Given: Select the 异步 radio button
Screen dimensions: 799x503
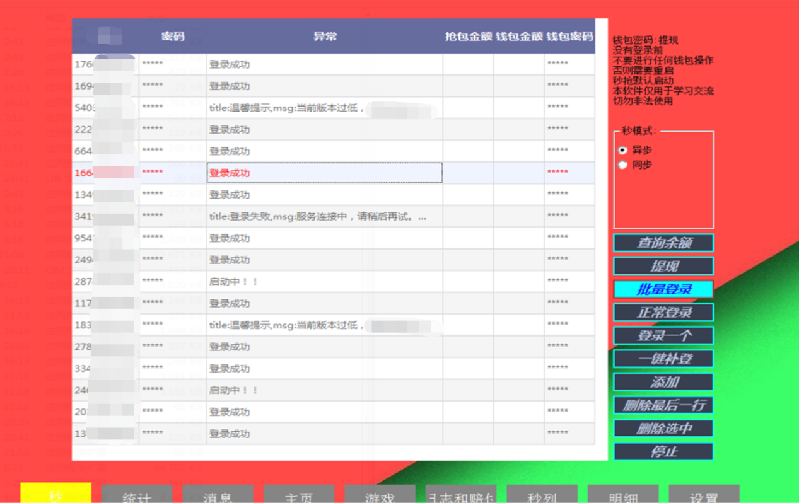Looking at the screenshot, I should (x=623, y=150).
